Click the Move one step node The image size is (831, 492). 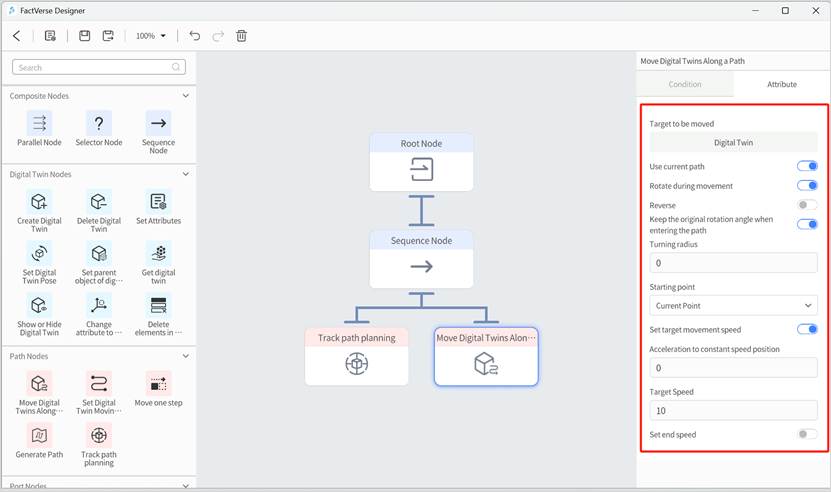coord(158,384)
